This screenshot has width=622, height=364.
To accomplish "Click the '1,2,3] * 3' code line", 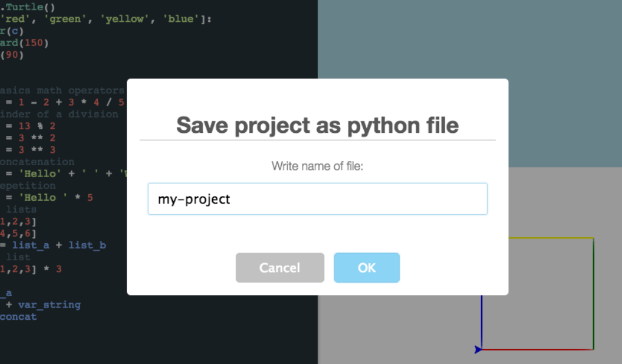I will 30,269.
